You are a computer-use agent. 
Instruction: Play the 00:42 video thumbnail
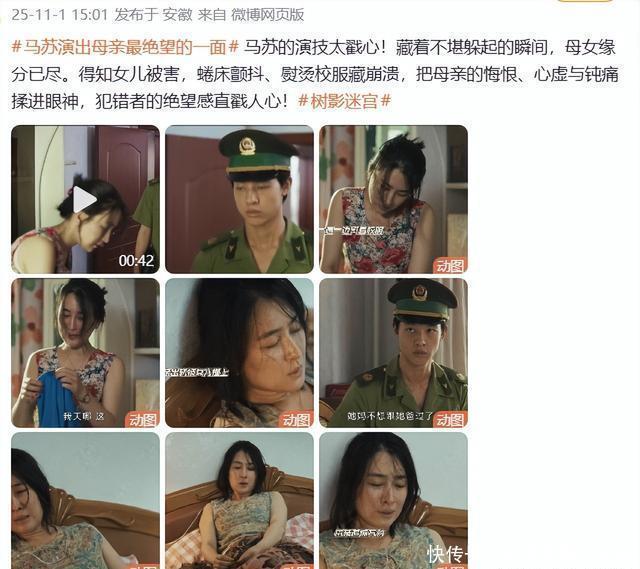[x=85, y=199]
